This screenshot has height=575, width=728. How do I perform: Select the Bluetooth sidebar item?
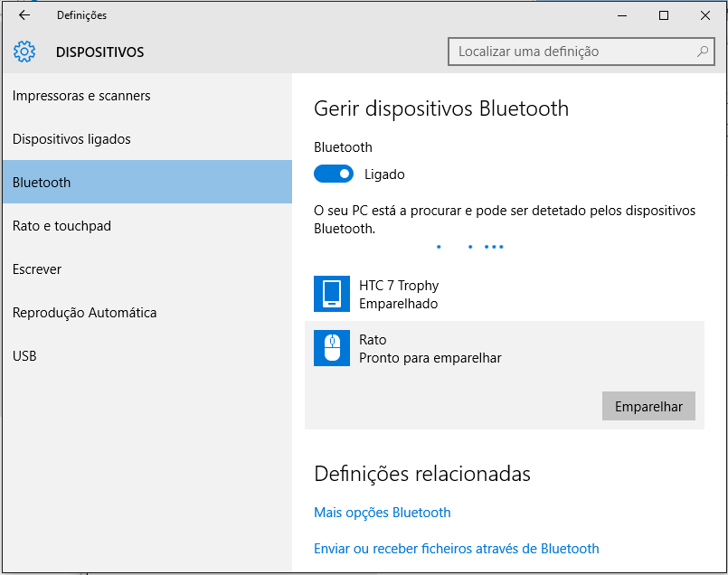[147, 182]
